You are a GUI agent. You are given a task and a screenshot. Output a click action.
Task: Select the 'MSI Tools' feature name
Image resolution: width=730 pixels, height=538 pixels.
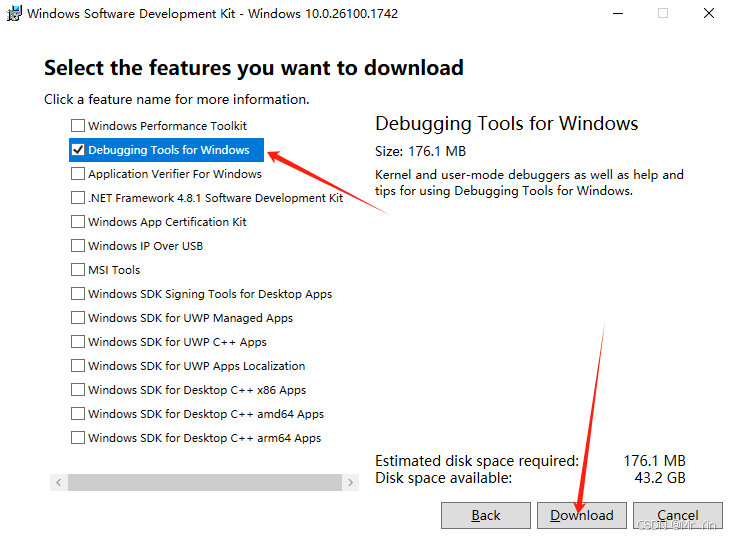click(x=114, y=270)
